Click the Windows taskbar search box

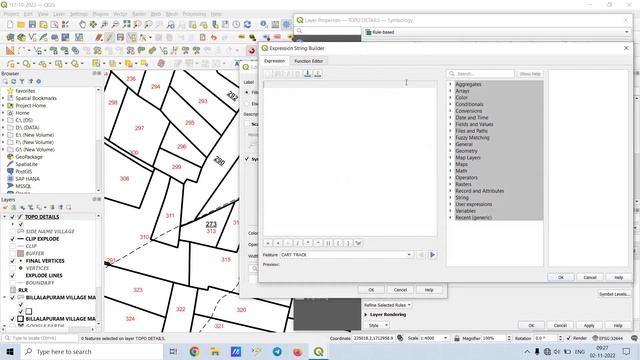(x=91, y=351)
